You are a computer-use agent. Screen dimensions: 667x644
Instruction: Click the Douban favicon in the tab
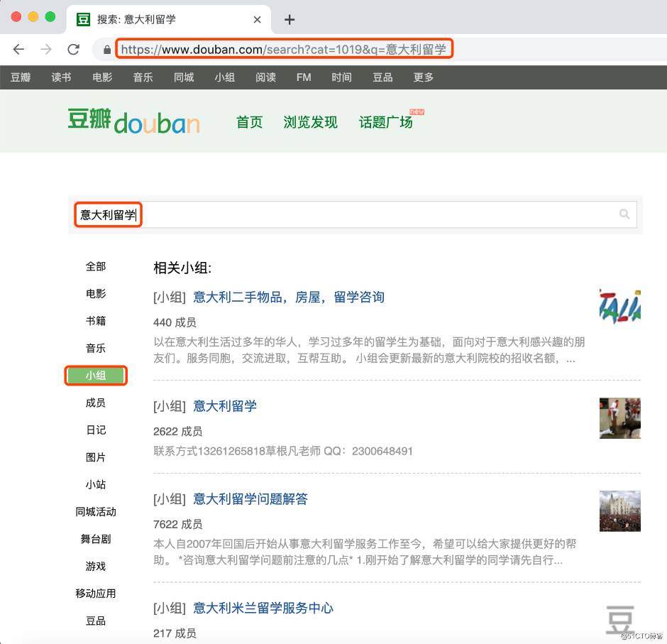point(83,19)
